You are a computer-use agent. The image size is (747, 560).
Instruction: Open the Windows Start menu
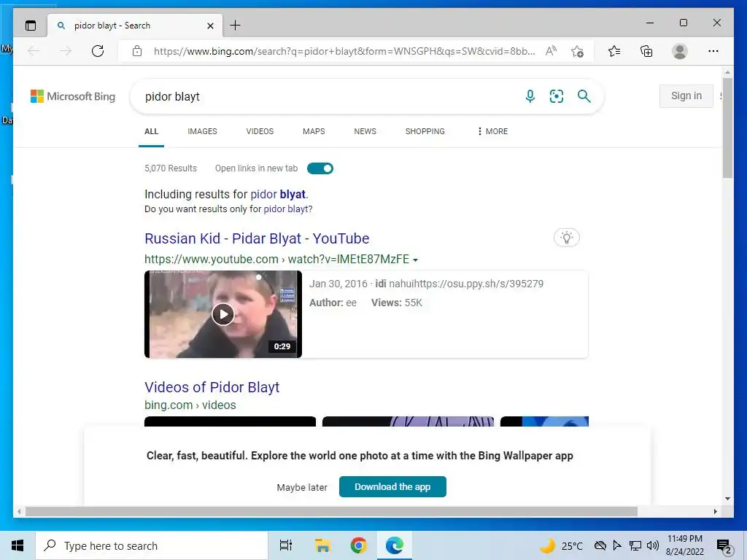(18, 545)
